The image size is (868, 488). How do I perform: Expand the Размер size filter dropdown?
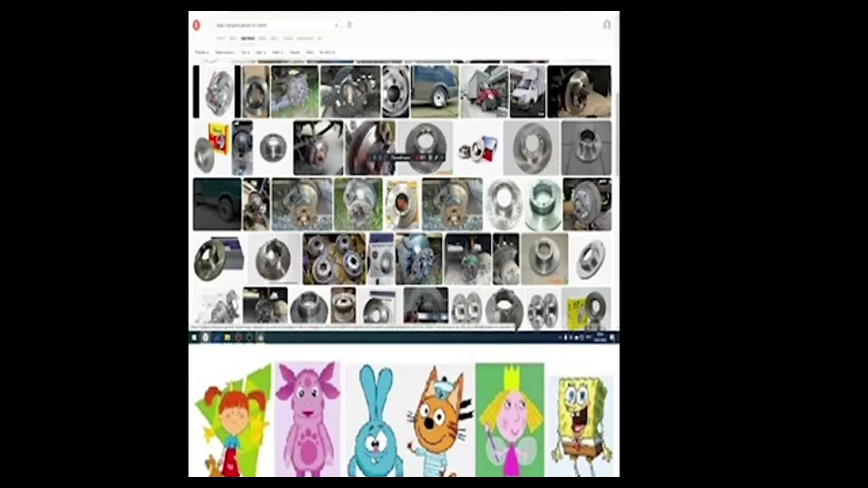(x=202, y=52)
